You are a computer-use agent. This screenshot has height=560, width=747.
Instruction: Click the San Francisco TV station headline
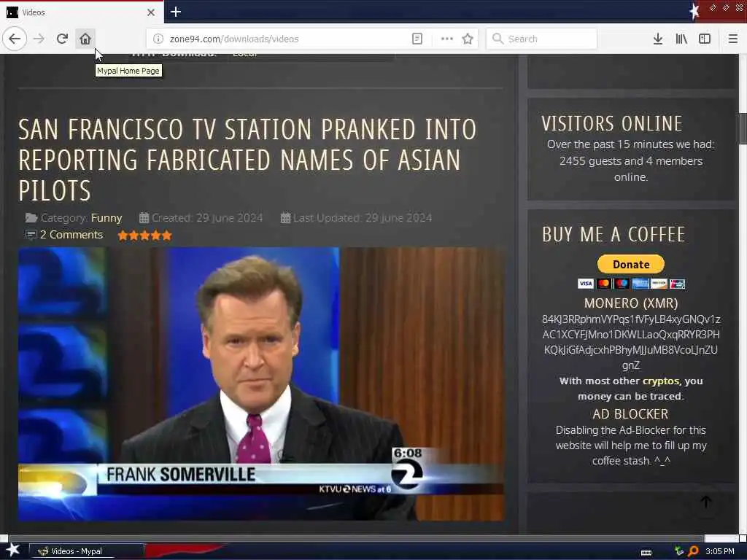coord(247,160)
